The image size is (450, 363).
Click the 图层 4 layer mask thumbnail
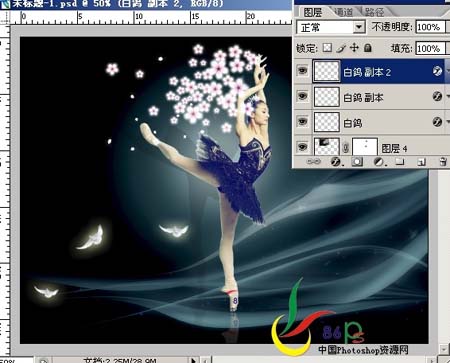pyautogui.click(x=365, y=147)
